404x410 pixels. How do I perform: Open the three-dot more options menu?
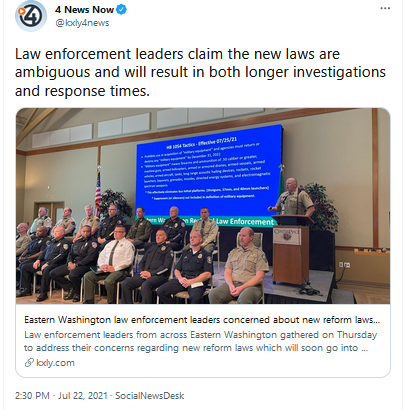385,9
